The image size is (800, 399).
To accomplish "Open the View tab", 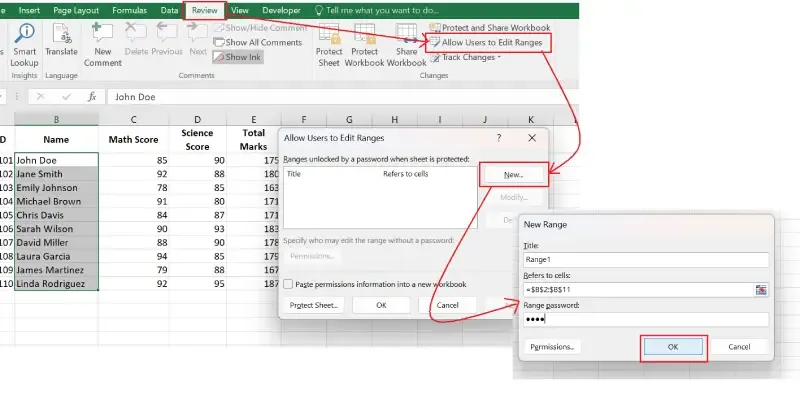I will coord(240,10).
